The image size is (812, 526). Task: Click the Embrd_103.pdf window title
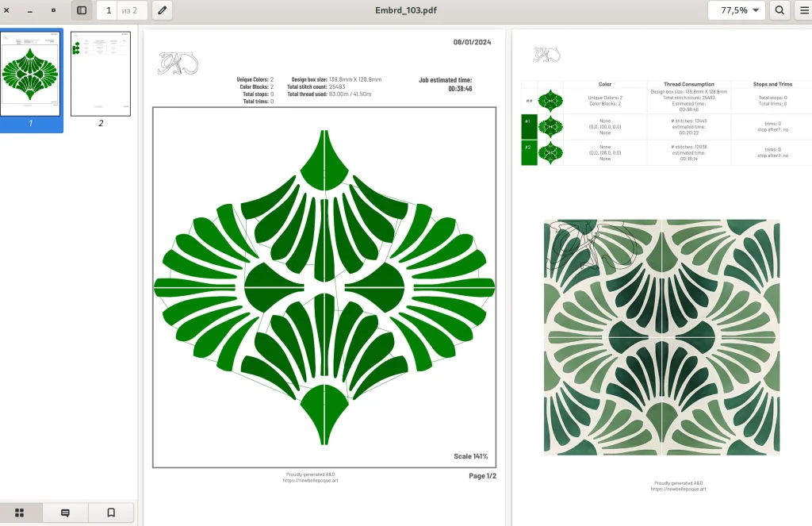coord(406,10)
